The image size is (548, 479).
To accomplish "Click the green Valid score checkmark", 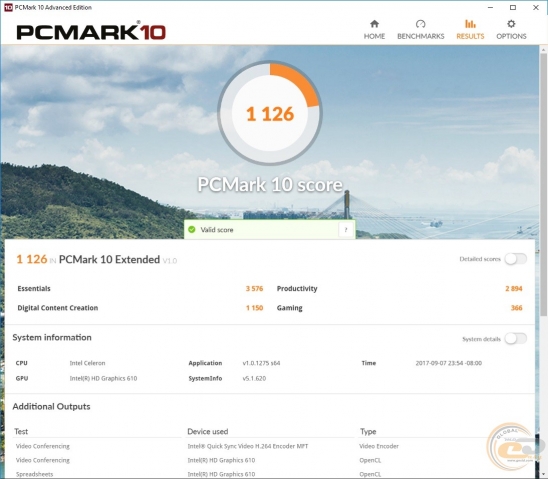I will (192, 230).
